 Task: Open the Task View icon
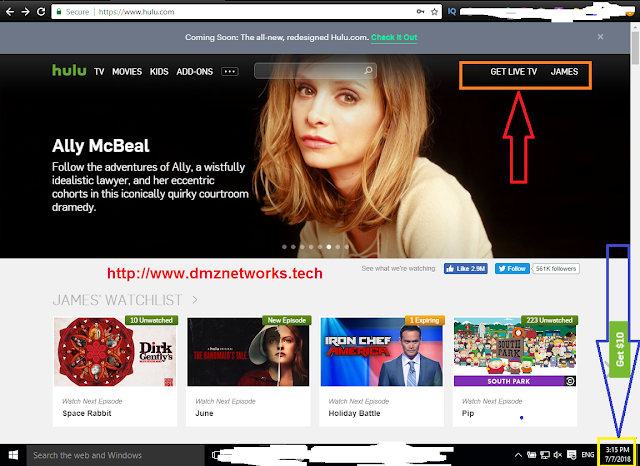tap(216, 455)
